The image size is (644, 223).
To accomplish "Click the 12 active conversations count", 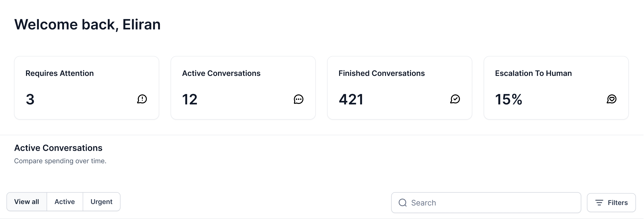I will coord(190,99).
